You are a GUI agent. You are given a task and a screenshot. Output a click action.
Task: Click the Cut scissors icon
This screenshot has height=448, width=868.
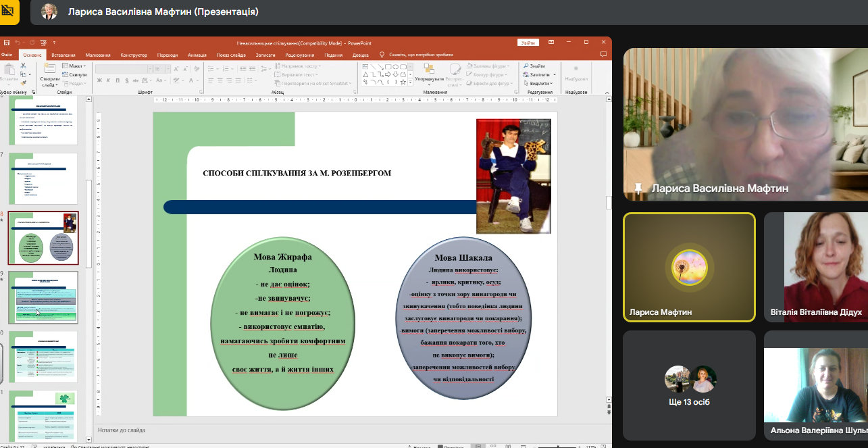23,66
